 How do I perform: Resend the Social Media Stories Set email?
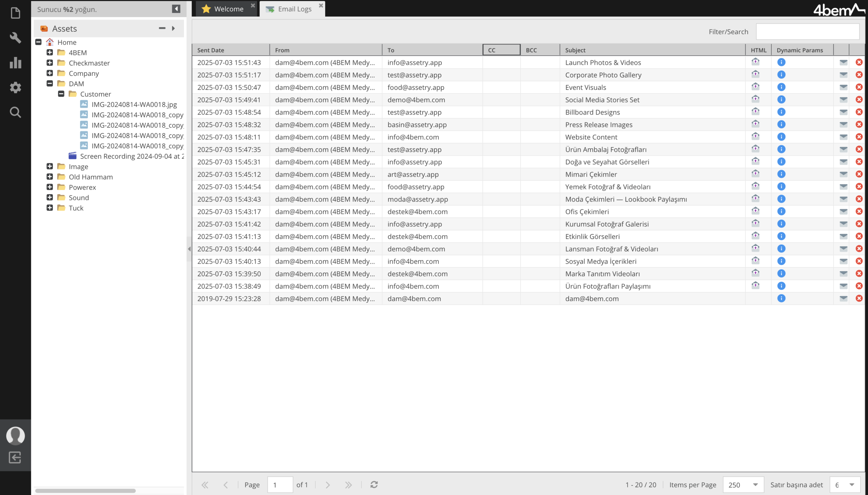(843, 100)
